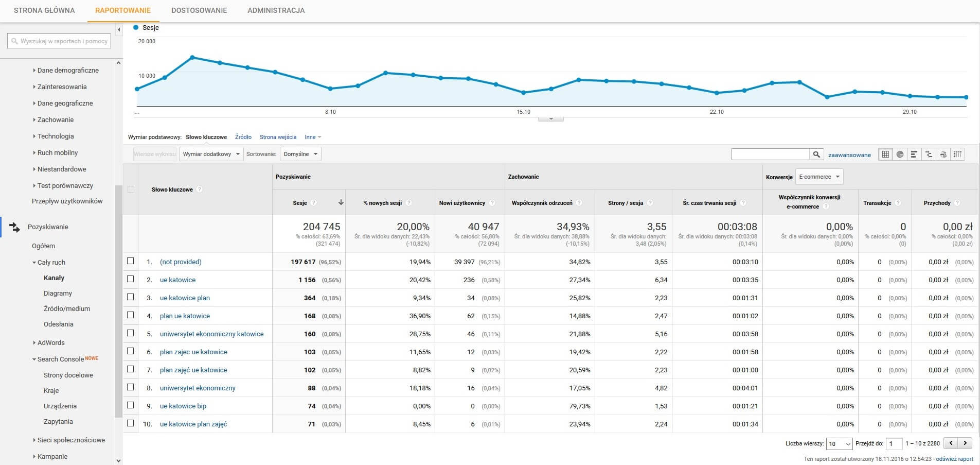This screenshot has height=465, width=980.
Task: Tick the select-all rows header checkbox
Action: point(131,190)
